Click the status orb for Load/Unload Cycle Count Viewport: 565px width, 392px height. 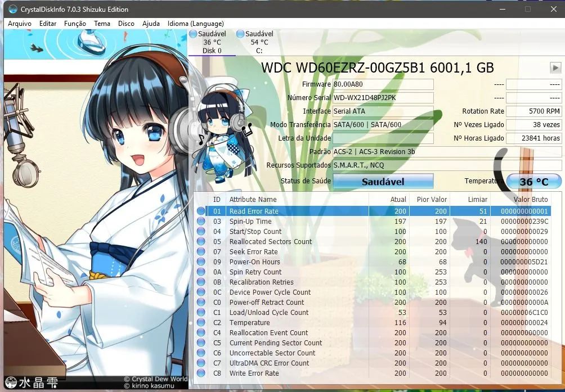[x=201, y=313]
